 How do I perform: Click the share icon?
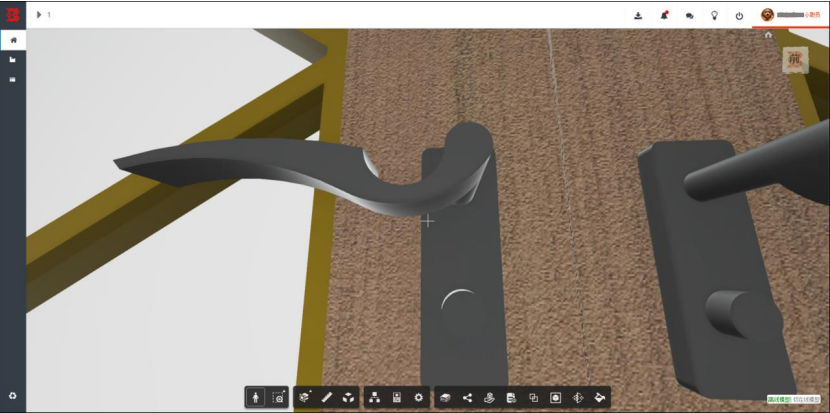[x=467, y=397]
